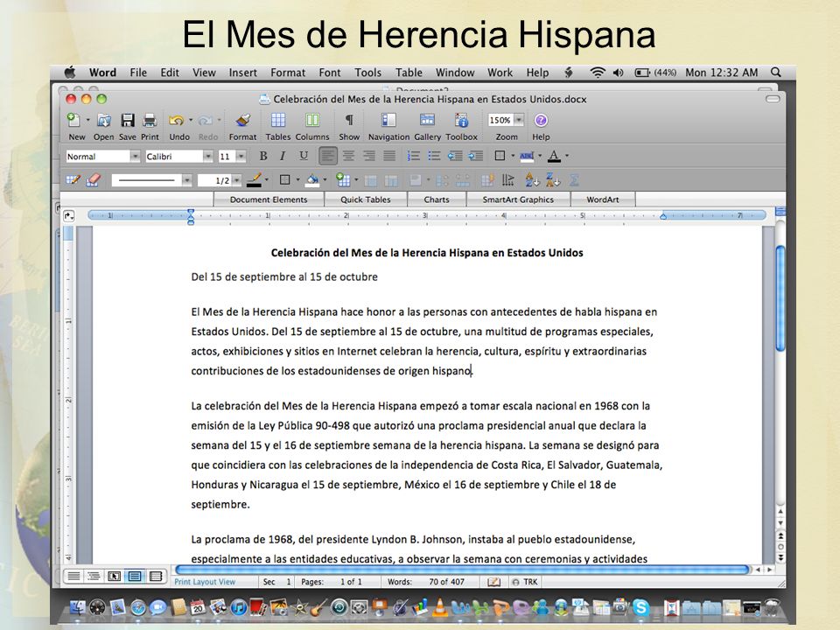Open the File menu
The height and width of the screenshot is (630, 840).
(x=138, y=73)
